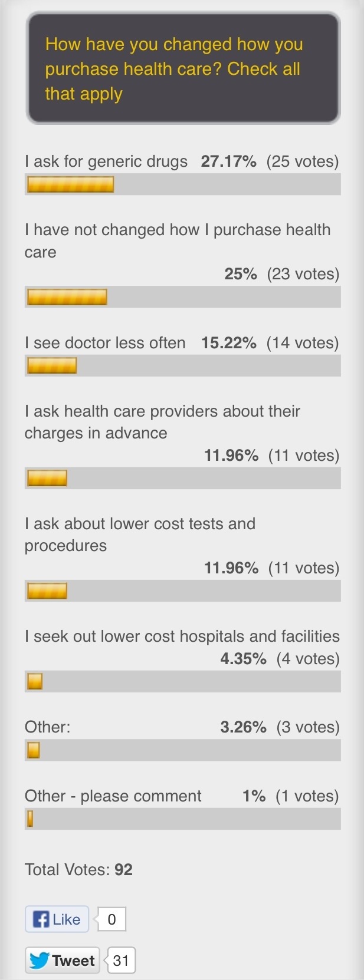Click the Facebook Like button

57,919
